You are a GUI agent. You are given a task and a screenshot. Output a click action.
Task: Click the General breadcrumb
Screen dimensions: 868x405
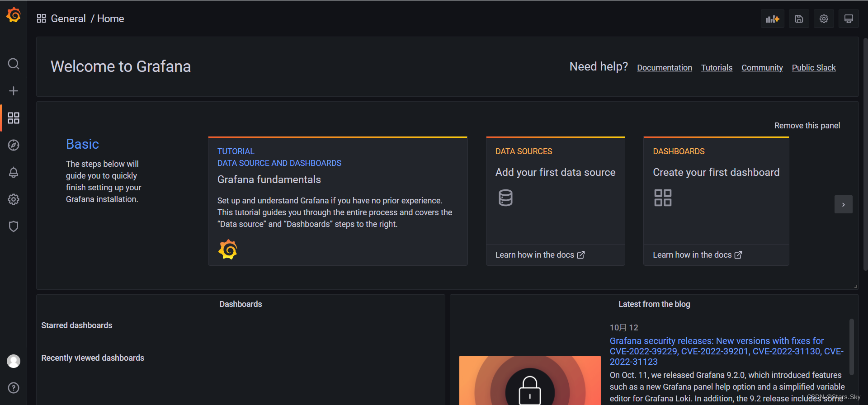pyautogui.click(x=68, y=19)
